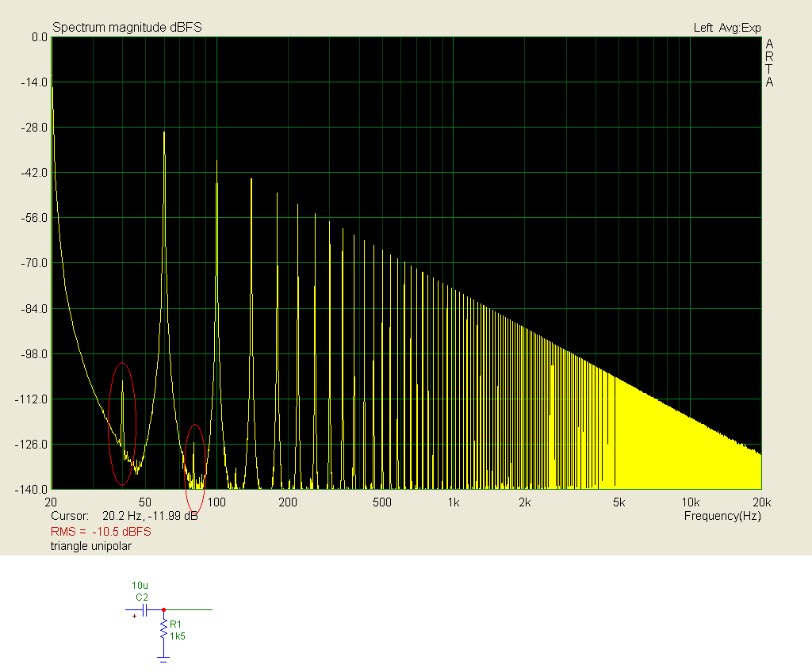Click the 'triangle unipolar' caption
This screenshot has height=672, width=812.
tap(91, 546)
